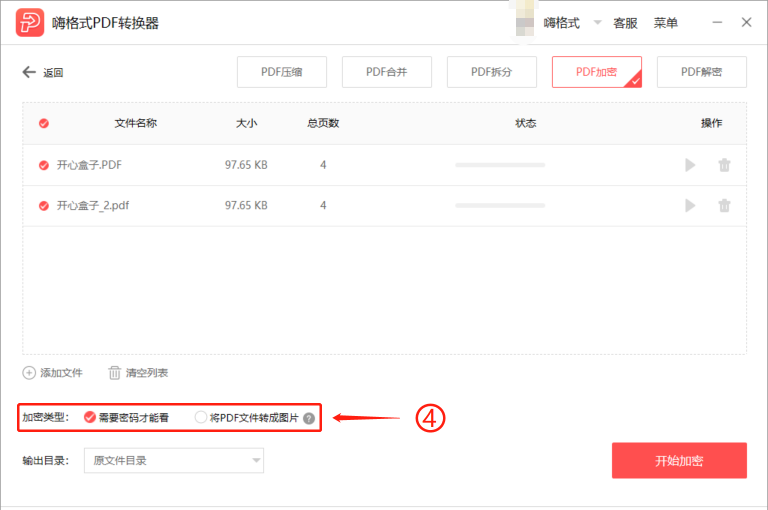Switch to the PDF解密 tab
The image size is (768, 510).
[701, 72]
